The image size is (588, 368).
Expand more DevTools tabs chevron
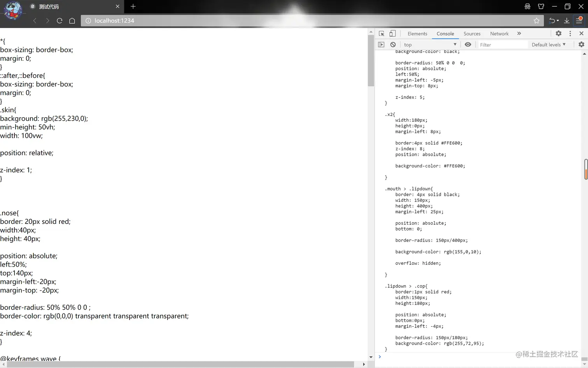pyautogui.click(x=519, y=33)
